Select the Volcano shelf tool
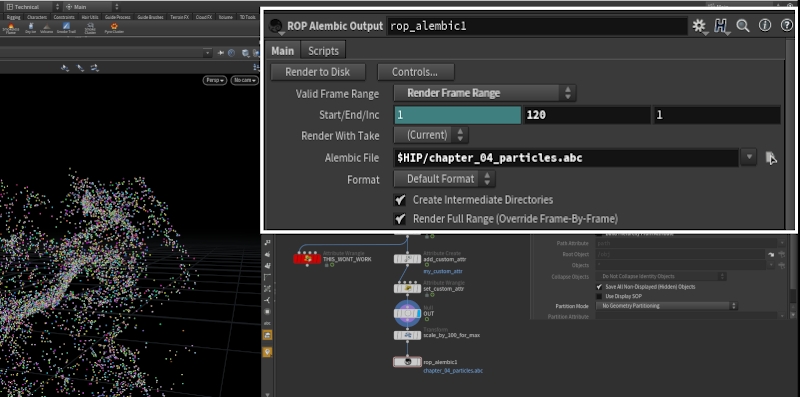 coord(46,28)
